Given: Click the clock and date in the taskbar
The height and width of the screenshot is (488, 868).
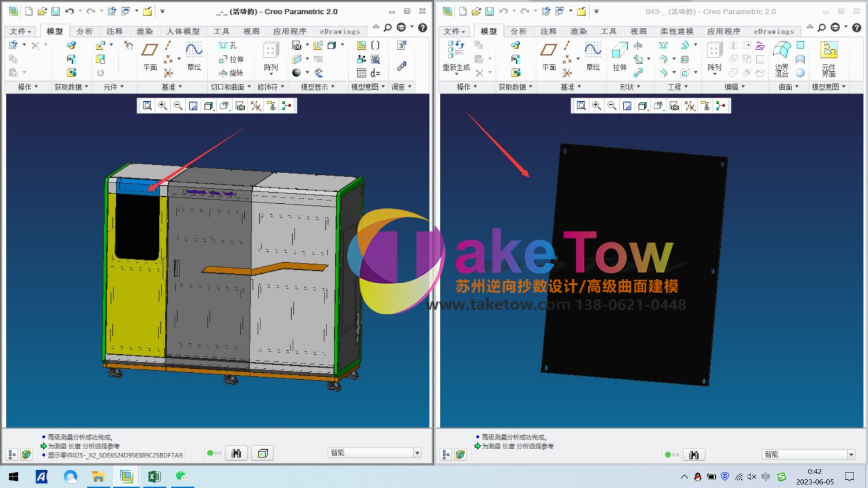Looking at the screenshot, I should click(x=815, y=476).
